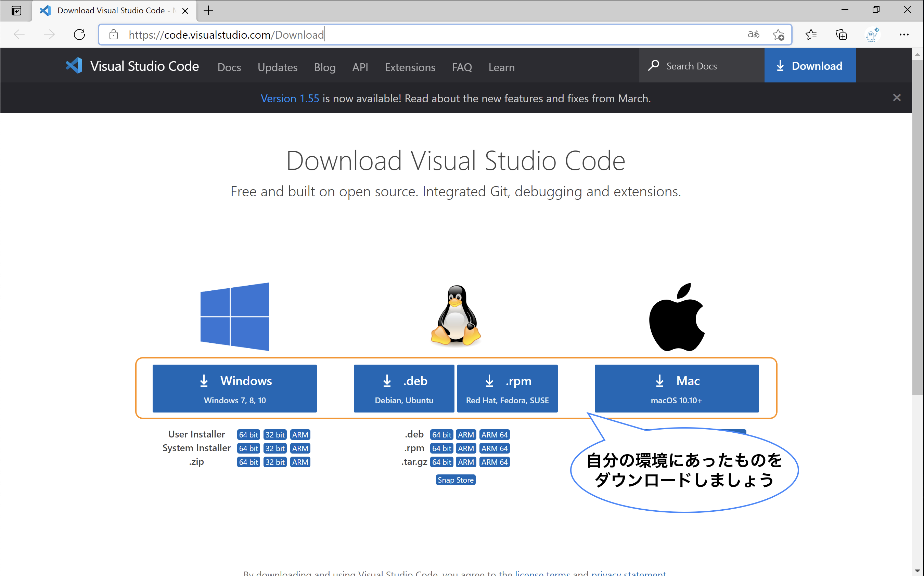Click the site info lock icon
This screenshot has width=924, height=576.
pyautogui.click(x=113, y=35)
